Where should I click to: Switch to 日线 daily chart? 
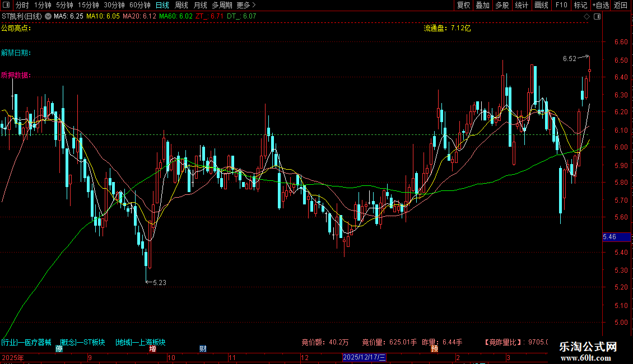[x=162, y=5]
